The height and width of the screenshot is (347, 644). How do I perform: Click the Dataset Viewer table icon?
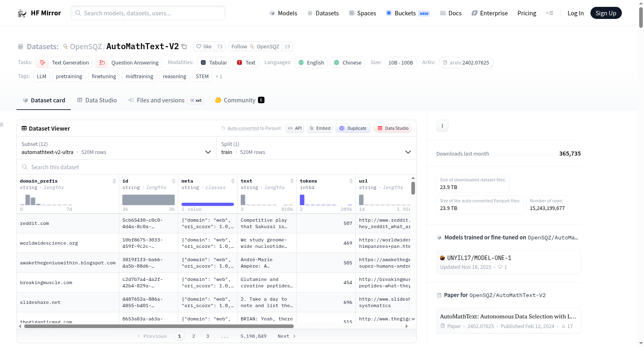pos(24,128)
